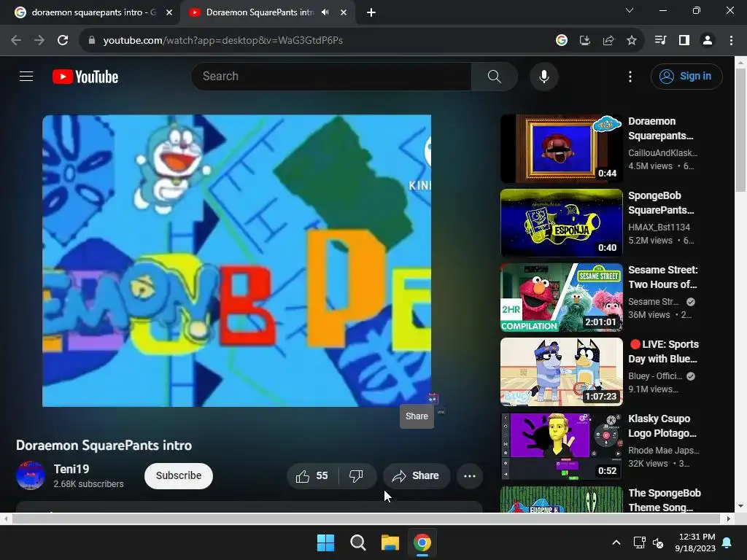Viewport: 747px width, 560px height.
Task: Subscribe to Teni19 channel
Action: 179,475
